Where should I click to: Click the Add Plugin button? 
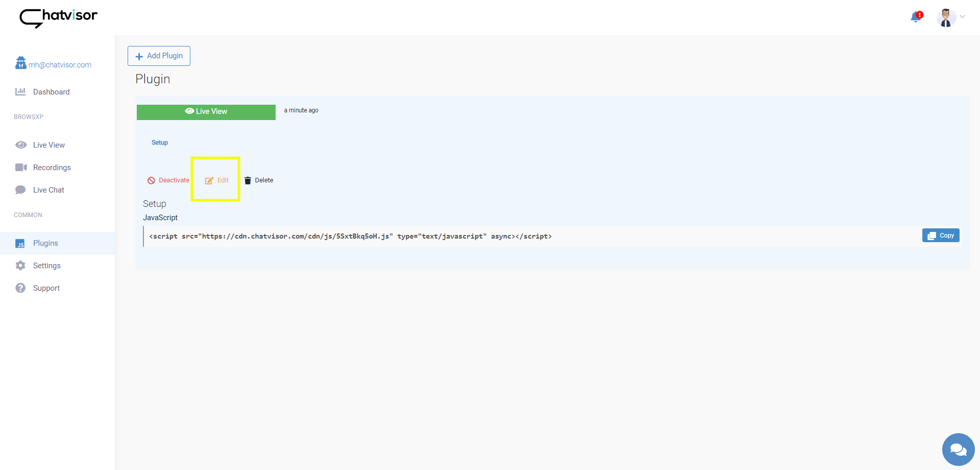click(159, 56)
